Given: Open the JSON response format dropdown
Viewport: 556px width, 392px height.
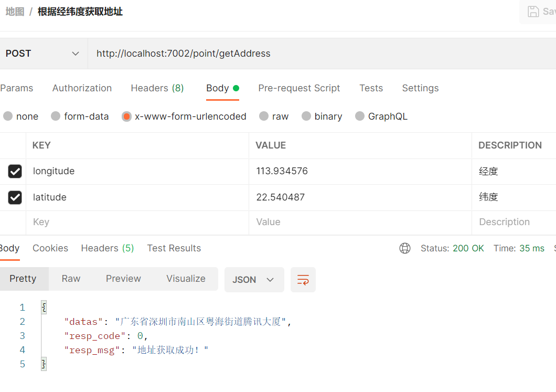Looking at the screenshot, I should coord(254,279).
